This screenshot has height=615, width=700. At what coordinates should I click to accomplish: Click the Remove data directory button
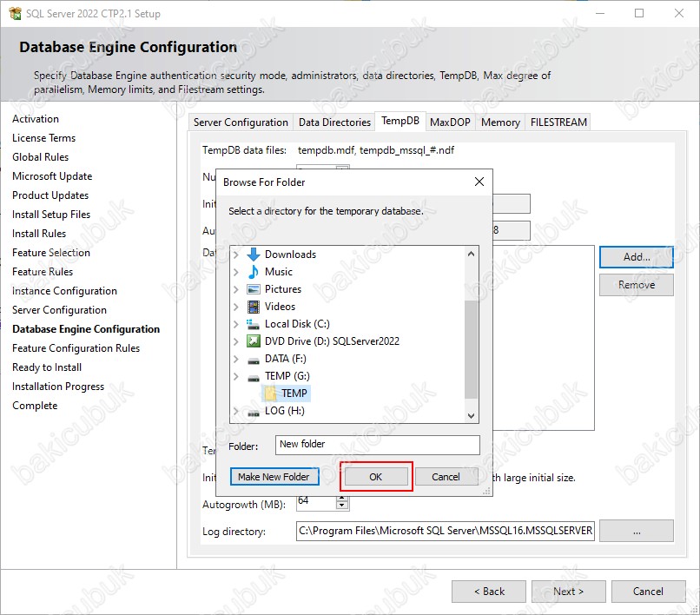(636, 285)
